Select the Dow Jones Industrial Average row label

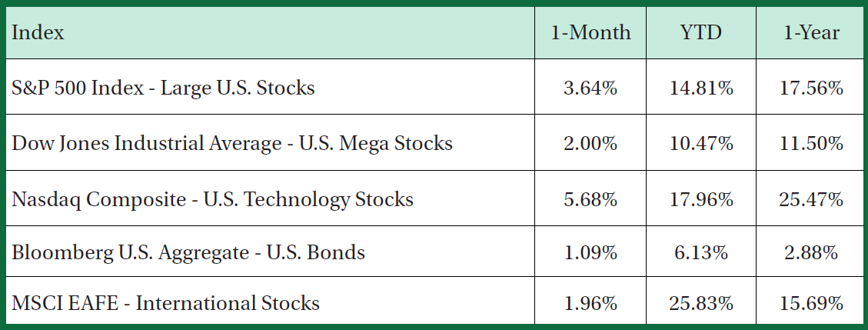click(x=232, y=143)
